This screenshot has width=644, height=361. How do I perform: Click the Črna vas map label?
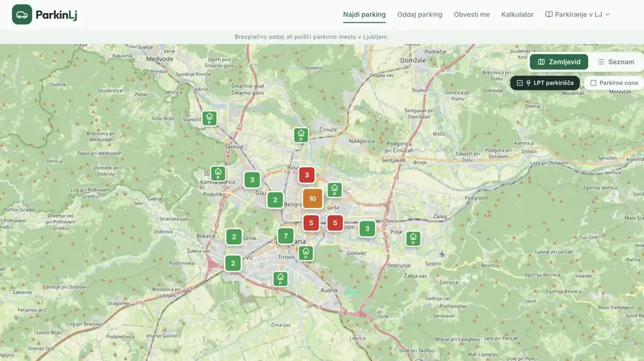281,325
